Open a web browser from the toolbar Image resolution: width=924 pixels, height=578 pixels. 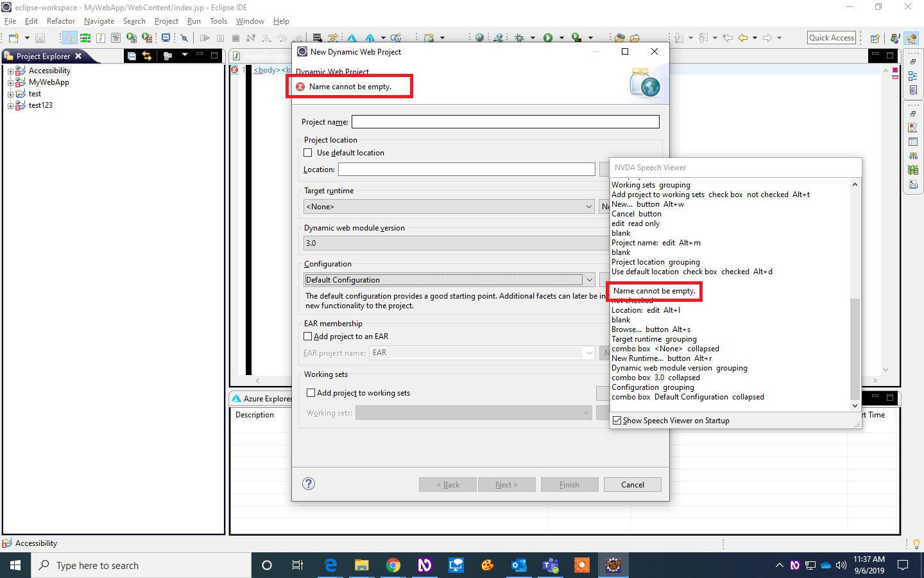[x=479, y=37]
